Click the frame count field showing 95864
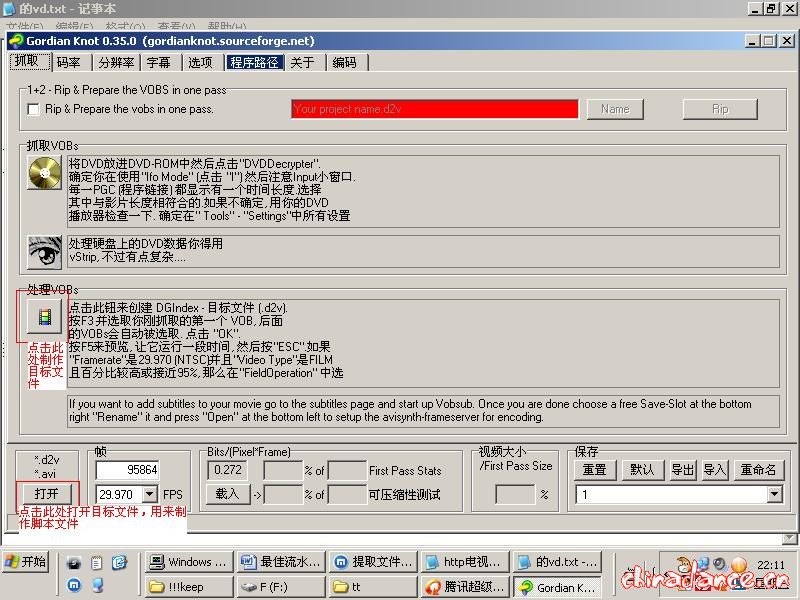Viewport: 800px width, 600px height. 127,469
